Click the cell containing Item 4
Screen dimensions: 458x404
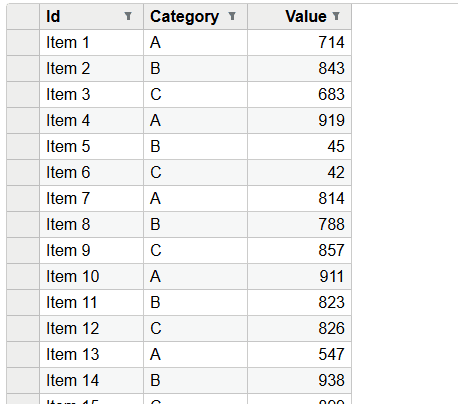coord(92,120)
